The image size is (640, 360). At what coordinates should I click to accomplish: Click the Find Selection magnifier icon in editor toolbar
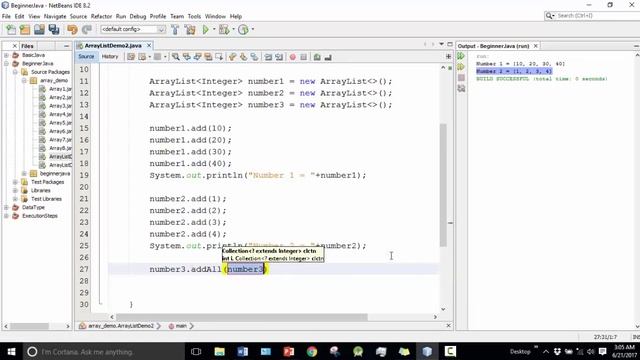176,57
